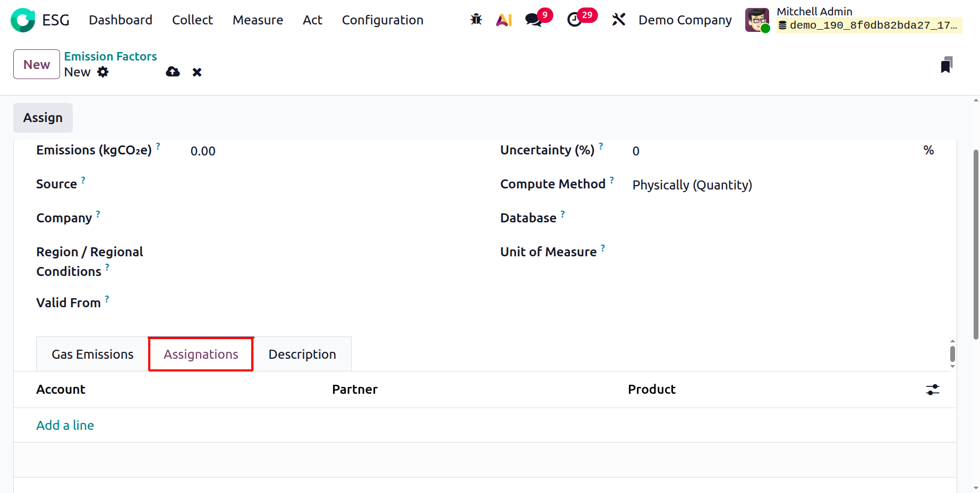Save record with cloud upload icon
The width and height of the screenshot is (980, 493).
pyautogui.click(x=173, y=72)
